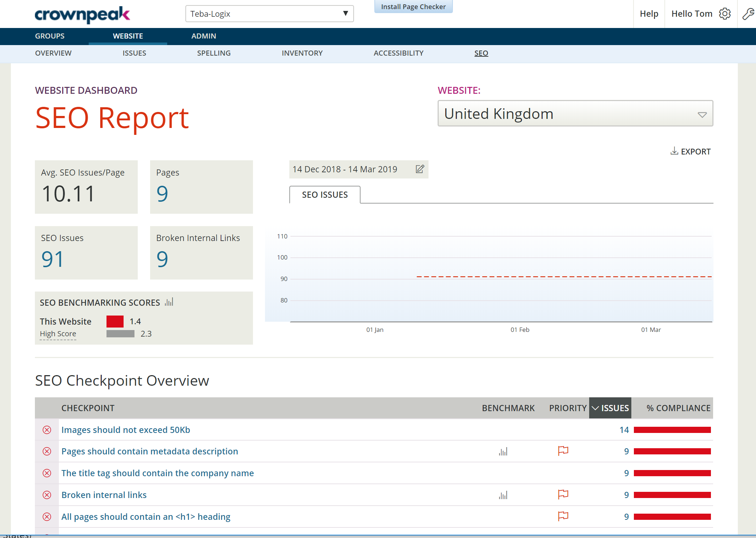
Task: Click the benchmark chart icon for Broken internal links
Action: (x=503, y=495)
